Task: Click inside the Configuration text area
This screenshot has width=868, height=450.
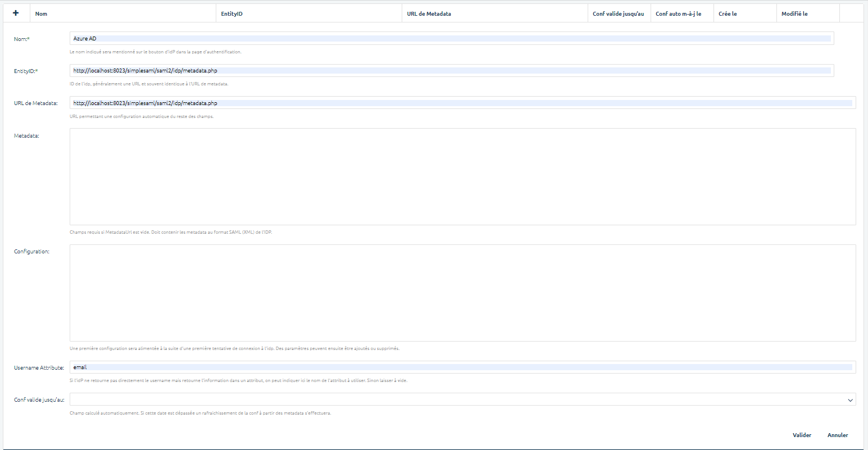Action: pyautogui.click(x=462, y=293)
